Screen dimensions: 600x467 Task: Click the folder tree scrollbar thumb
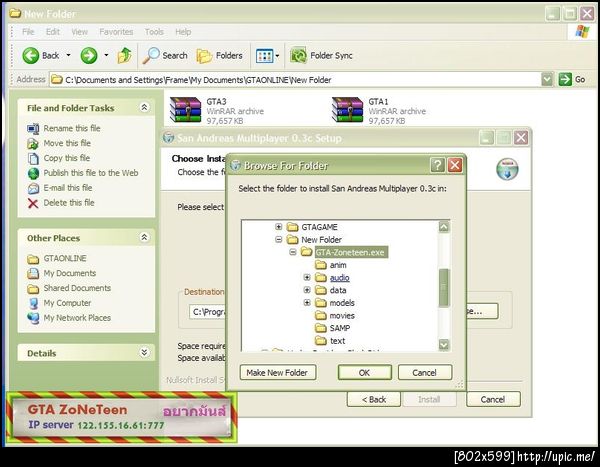click(x=443, y=288)
